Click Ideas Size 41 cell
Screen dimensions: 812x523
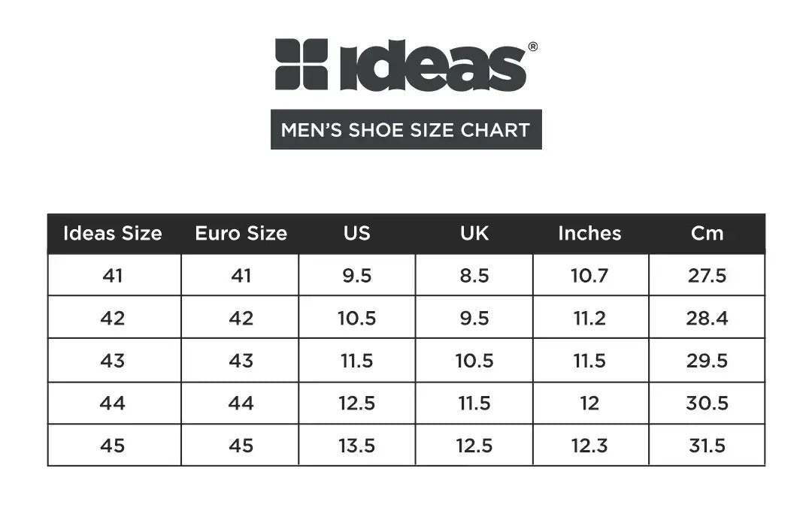[x=113, y=276]
